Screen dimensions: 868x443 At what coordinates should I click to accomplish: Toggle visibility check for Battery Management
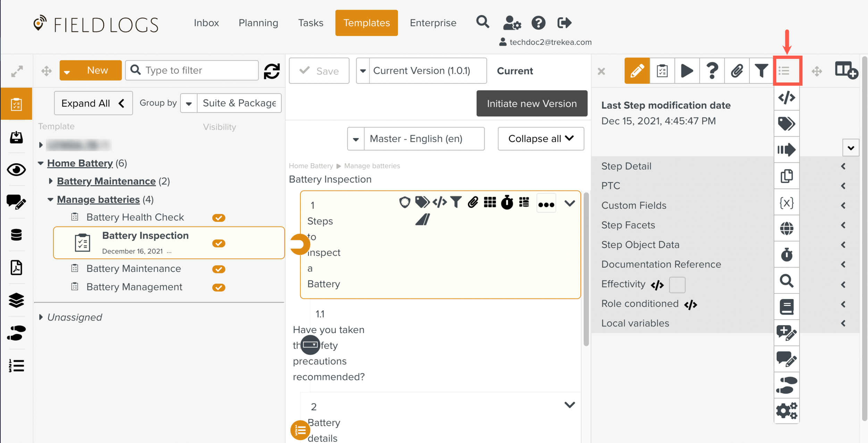(219, 288)
